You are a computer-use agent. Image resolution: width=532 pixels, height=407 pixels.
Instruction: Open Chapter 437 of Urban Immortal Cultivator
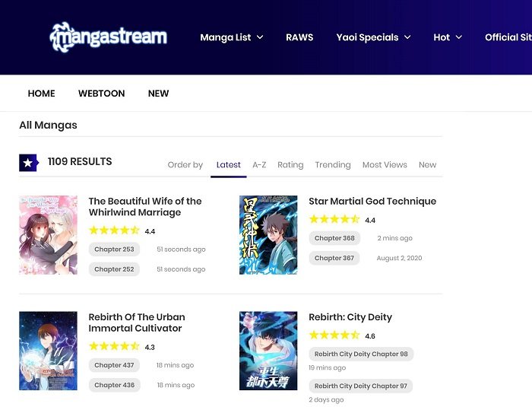(x=114, y=365)
